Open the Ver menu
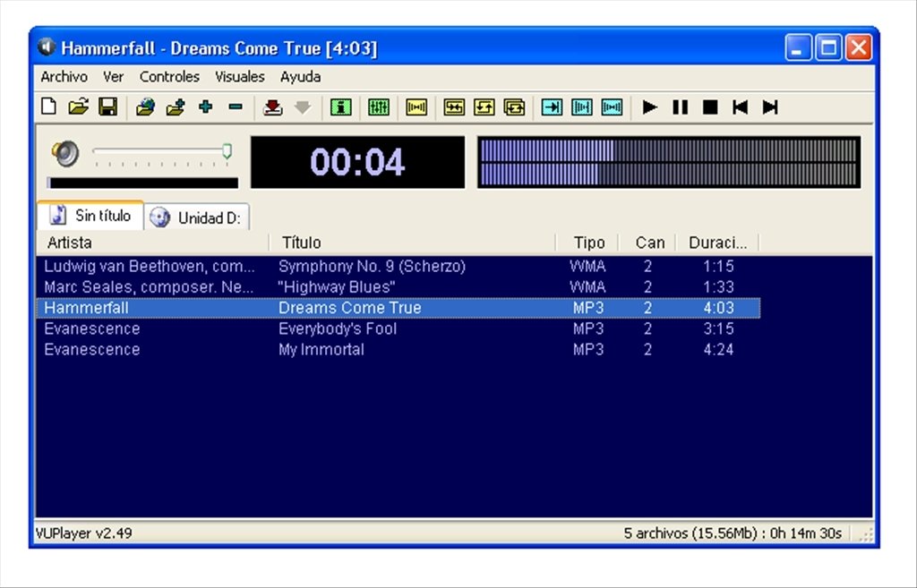 click(113, 77)
